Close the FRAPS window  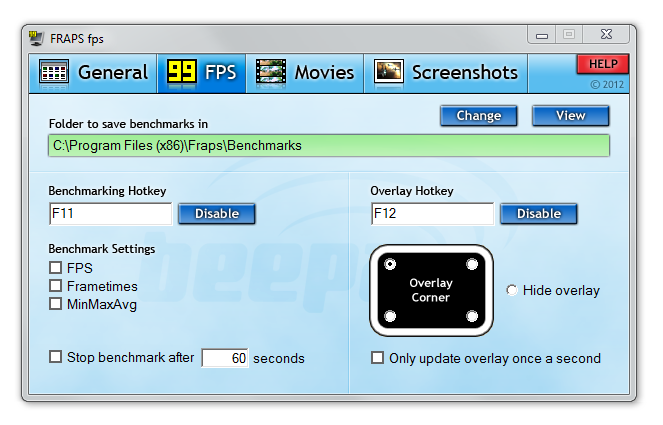pyautogui.click(x=606, y=35)
